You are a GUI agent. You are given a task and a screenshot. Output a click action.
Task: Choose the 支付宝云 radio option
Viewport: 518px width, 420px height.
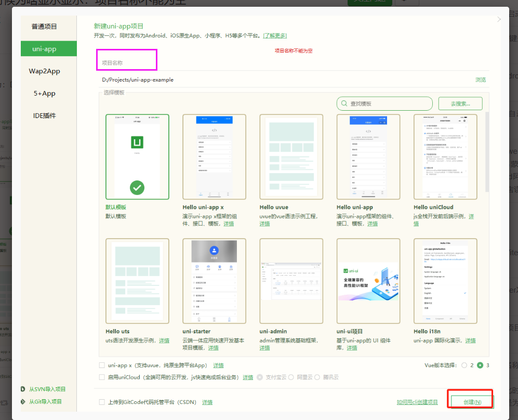(x=260, y=377)
